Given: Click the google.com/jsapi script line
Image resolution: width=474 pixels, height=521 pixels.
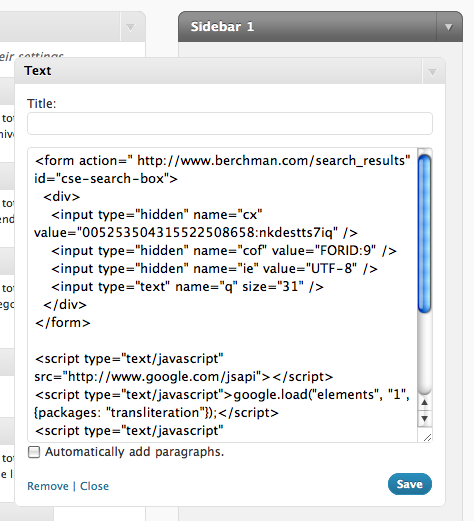Looking at the screenshot, I should coord(184,377).
